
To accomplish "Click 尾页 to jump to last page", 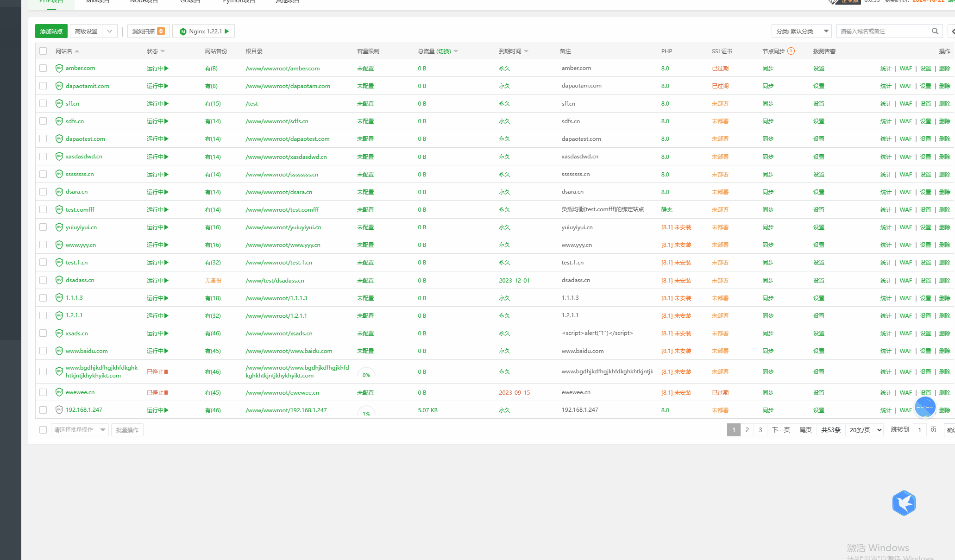I will click(805, 430).
